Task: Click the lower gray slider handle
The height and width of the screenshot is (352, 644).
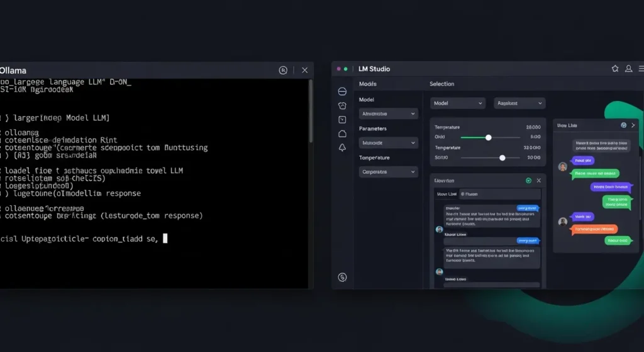Action: [x=502, y=158]
